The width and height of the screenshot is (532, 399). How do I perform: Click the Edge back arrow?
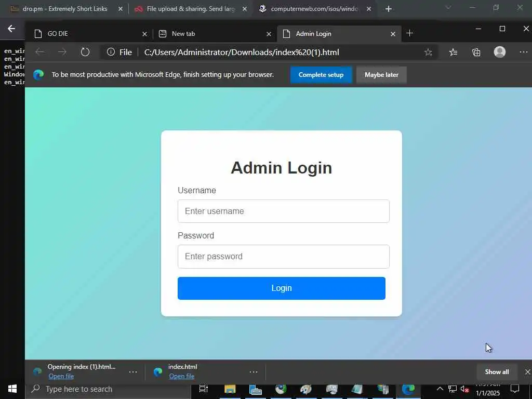pos(40,52)
